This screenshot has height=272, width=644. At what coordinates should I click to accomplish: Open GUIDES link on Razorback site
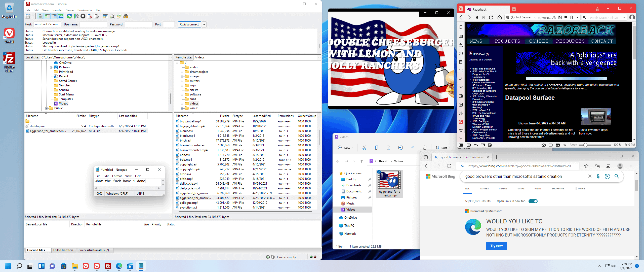(539, 41)
